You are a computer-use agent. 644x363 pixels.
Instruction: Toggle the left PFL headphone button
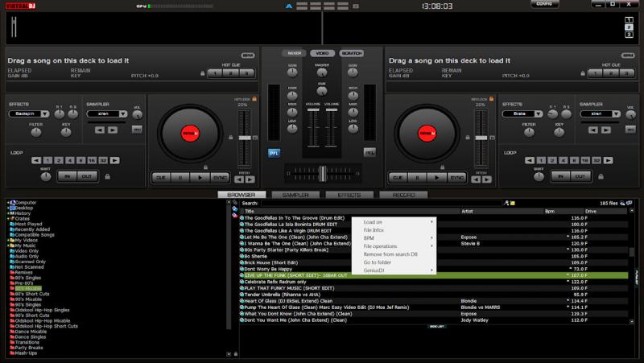(x=274, y=151)
